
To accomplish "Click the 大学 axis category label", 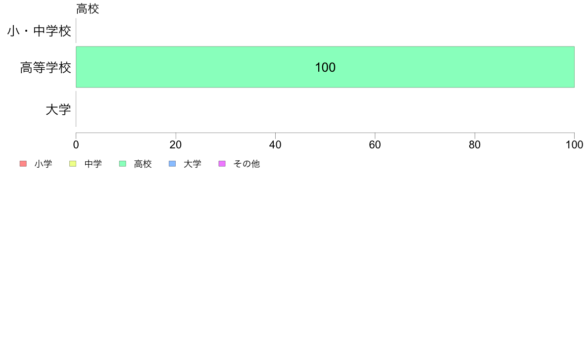I will 58,110.
